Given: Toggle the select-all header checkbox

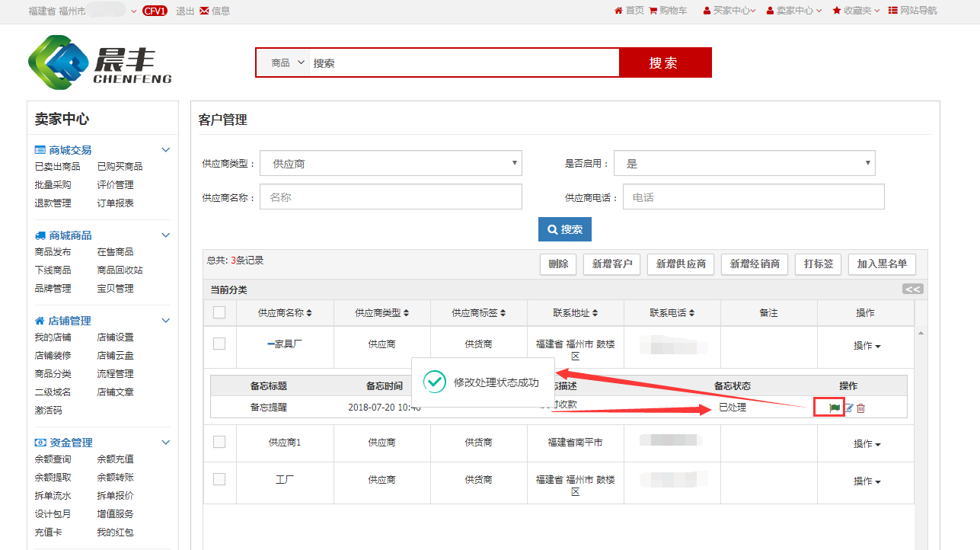Looking at the screenshot, I should pos(219,312).
